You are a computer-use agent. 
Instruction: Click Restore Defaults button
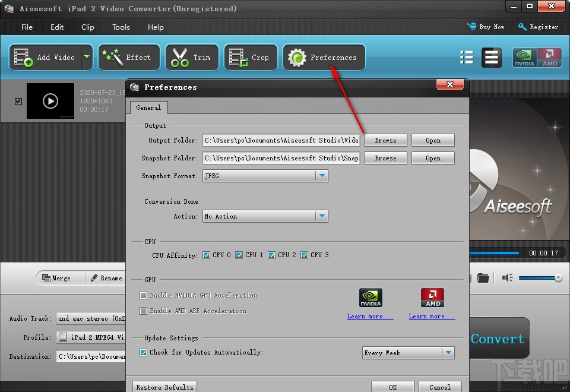pyautogui.click(x=164, y=387)
